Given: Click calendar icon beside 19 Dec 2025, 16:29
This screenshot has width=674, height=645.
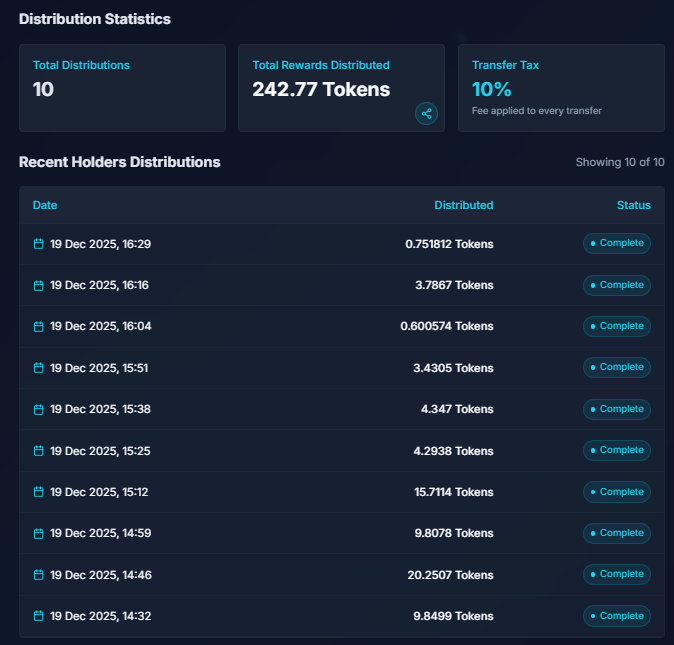Looking at the screenshot, I should [x=39, y=244].
